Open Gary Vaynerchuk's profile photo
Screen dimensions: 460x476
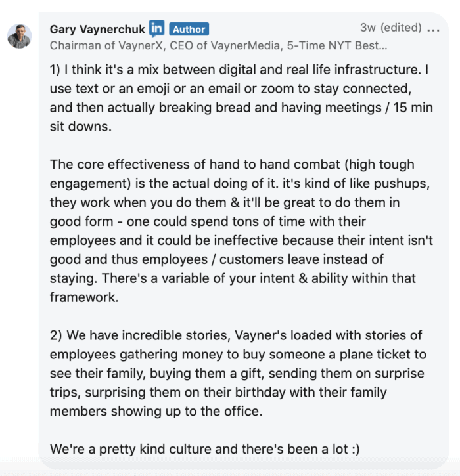[19, 36]
